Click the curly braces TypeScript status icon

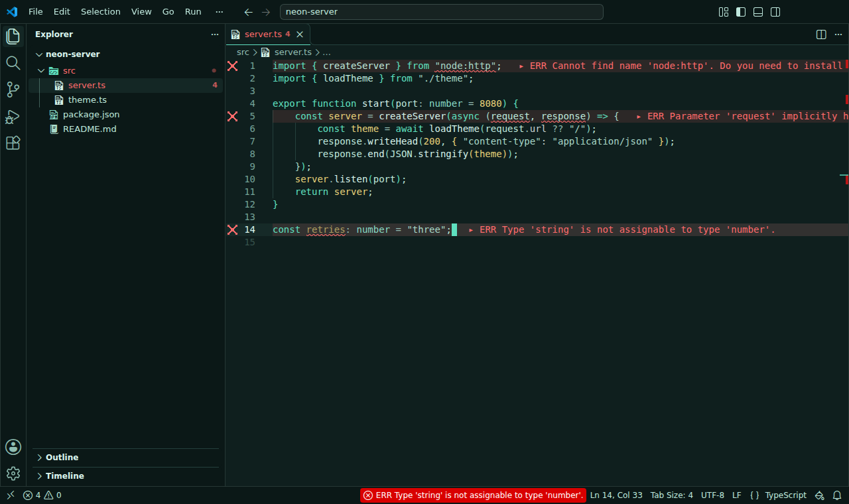tap(754, 495)
